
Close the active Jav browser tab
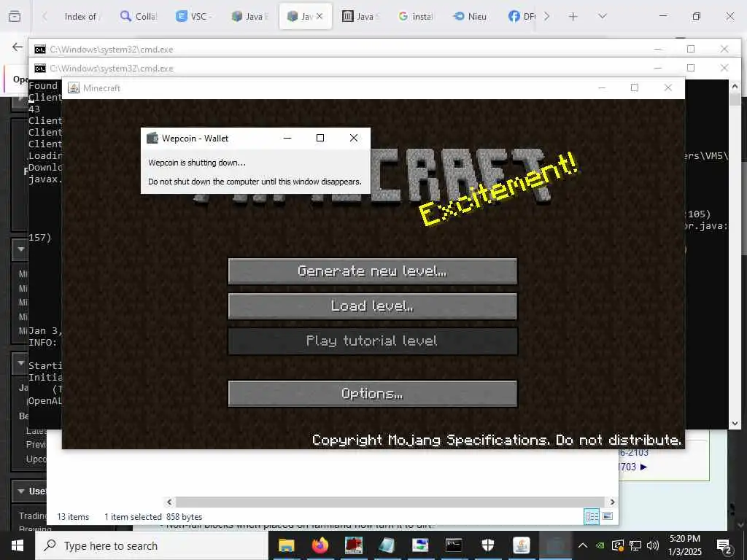click(x=320, y=16)
